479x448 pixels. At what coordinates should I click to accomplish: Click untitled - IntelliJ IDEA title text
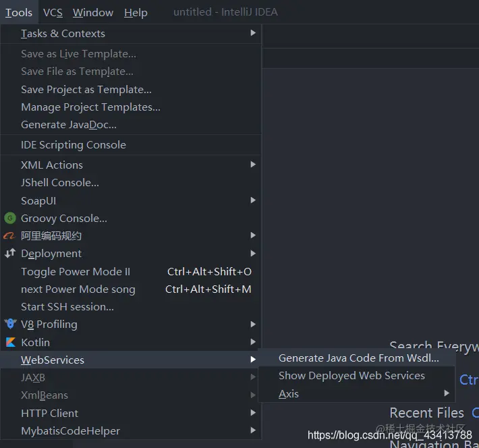(x=225, y=12)
